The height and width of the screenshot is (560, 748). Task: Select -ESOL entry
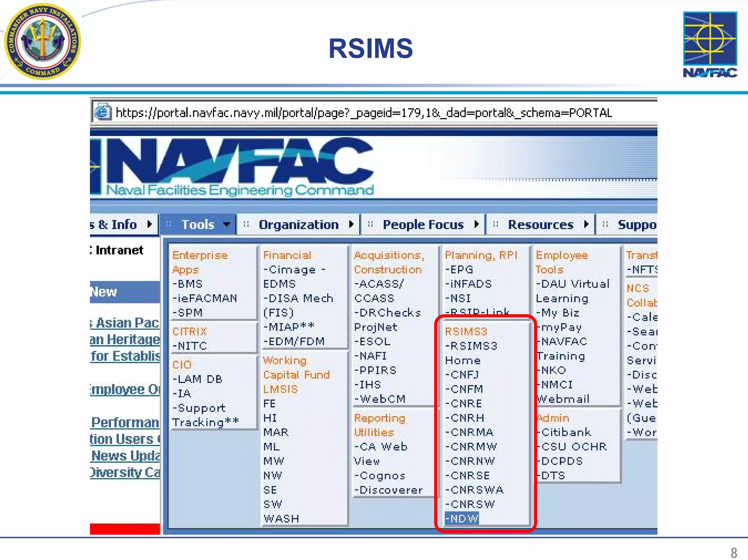coord(373,341)
